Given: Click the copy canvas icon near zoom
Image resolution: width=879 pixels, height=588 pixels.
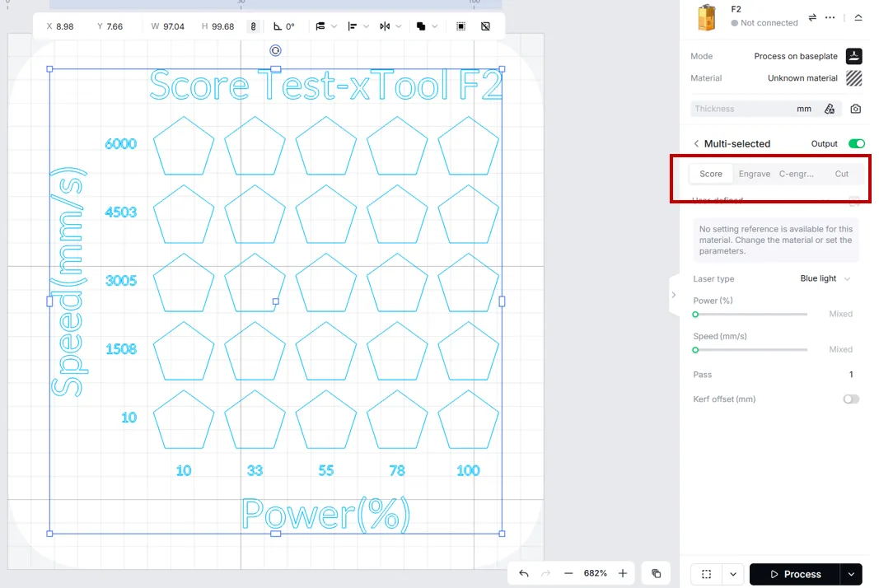Looking at the screenshot, I should pos(656,573).
